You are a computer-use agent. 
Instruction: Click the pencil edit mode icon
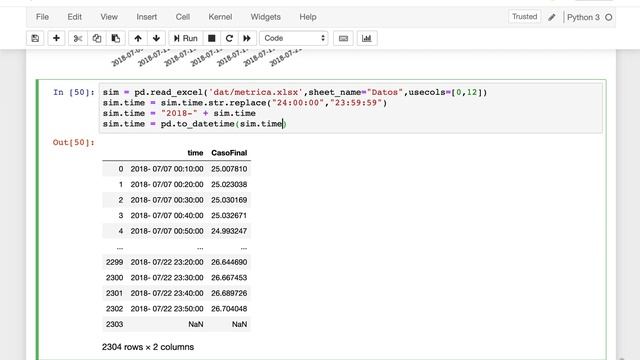coord(552,17)
